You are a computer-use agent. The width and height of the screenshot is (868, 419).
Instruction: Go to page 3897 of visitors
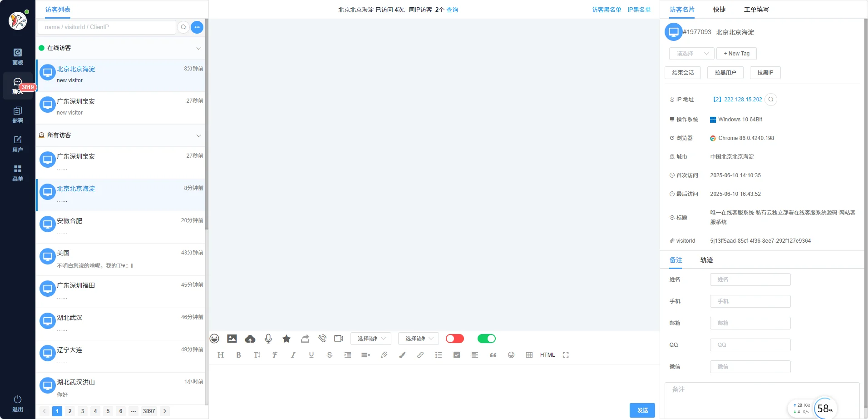tap(149, 411)
